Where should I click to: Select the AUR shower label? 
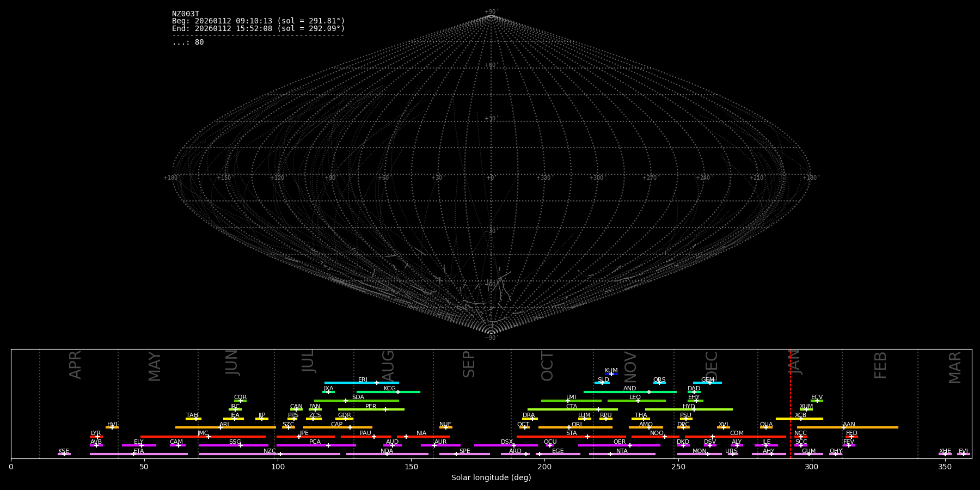[440, 442]
